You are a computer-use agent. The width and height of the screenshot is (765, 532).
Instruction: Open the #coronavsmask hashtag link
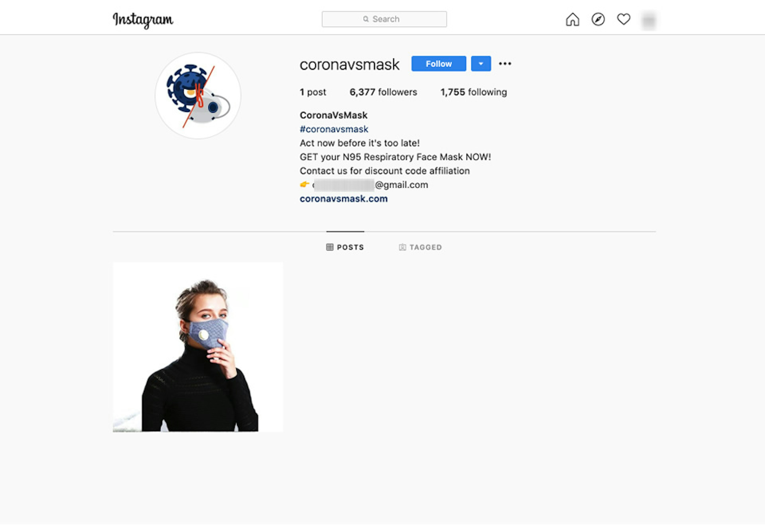click(334, 129)
